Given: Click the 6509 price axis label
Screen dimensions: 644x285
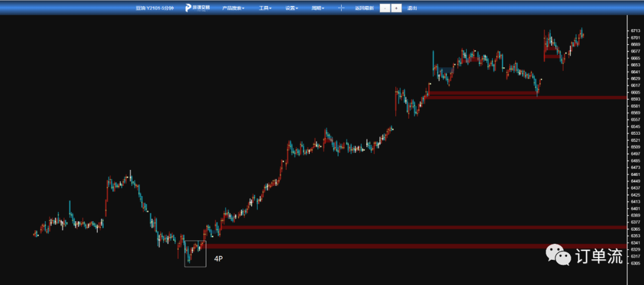Looking at the screenshot, I should click(635, 147).
